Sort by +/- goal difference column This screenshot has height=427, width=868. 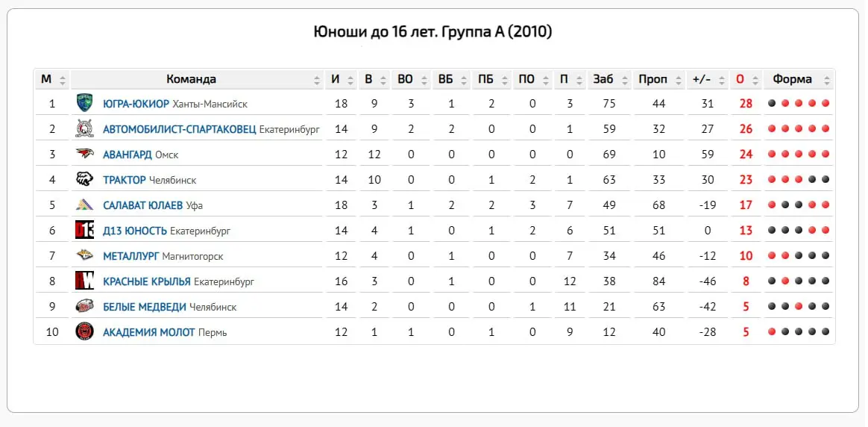click(702, 79)
